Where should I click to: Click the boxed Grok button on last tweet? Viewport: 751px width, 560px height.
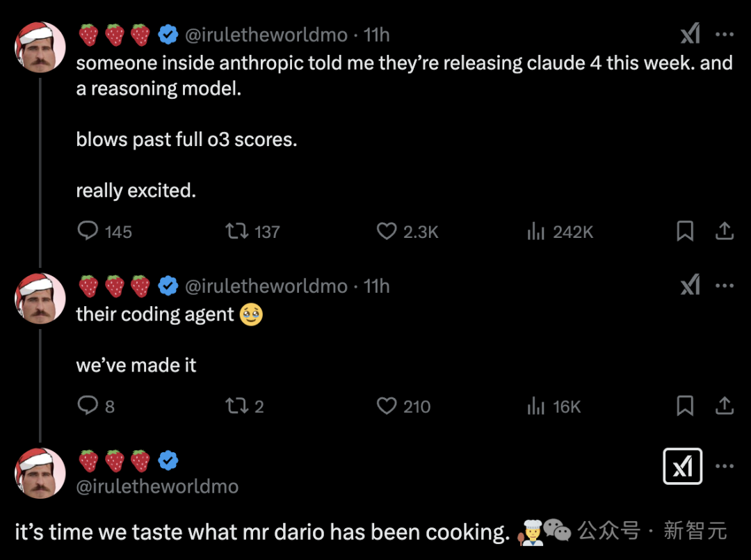point(682,466)
